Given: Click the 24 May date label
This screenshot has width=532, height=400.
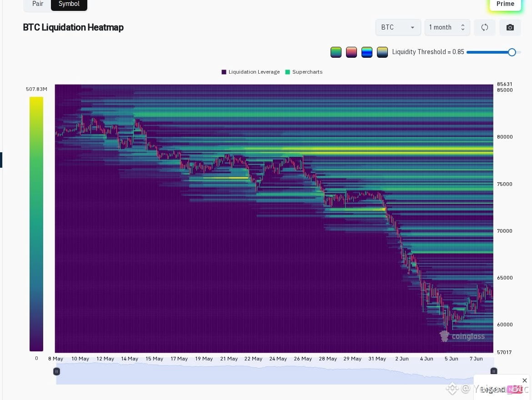Looking at the screenshot, I should pos(278,359).
